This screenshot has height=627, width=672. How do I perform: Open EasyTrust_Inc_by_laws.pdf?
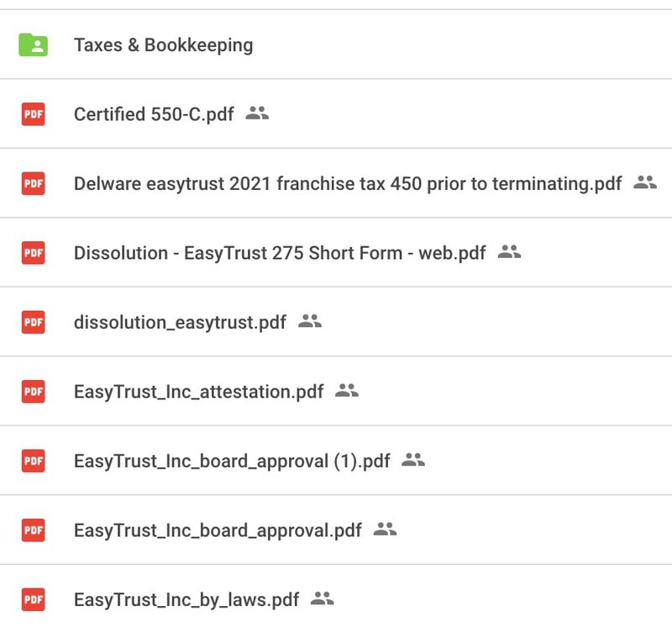tap(186, 600)
